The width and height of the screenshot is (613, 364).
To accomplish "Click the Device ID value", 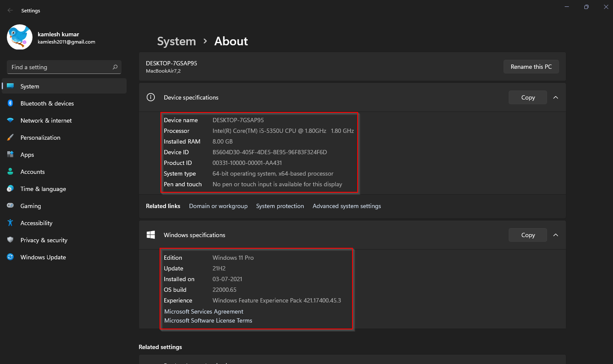I will [x=269, y=152].
